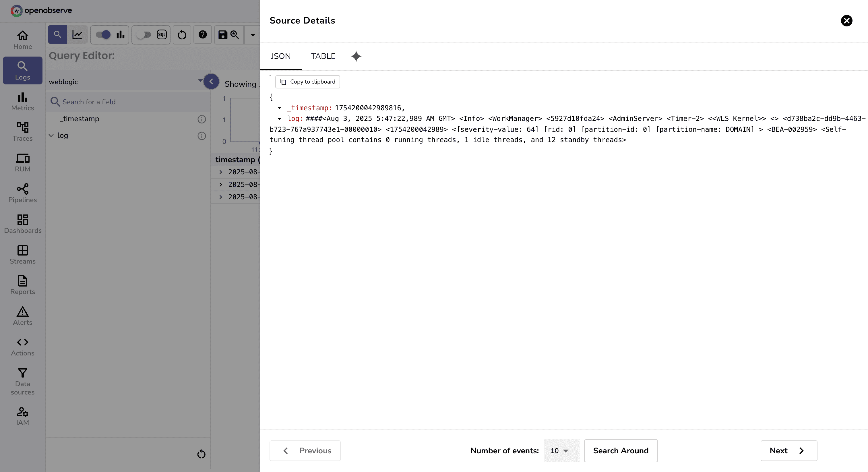Open the weblogic stream dropdown

click(200, 81)
